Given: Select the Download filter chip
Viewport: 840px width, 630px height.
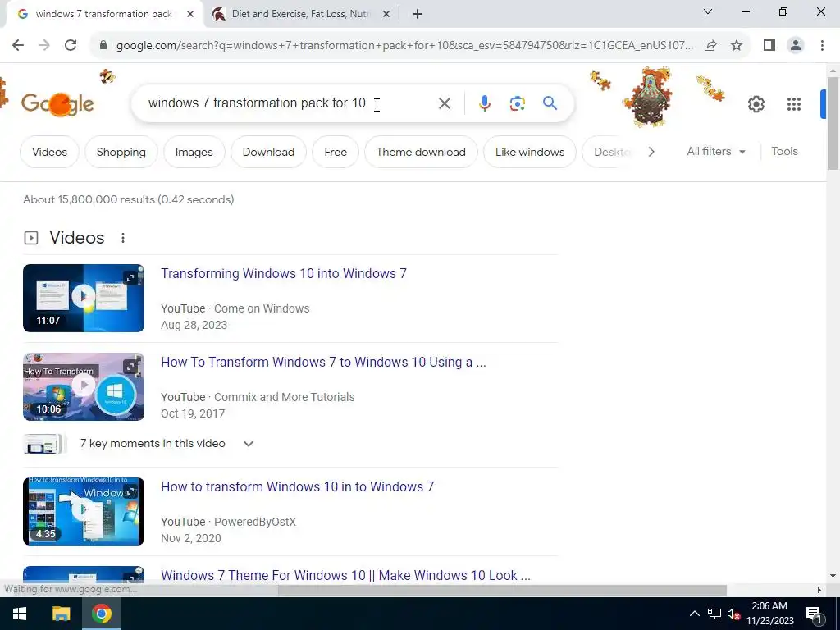Looking at the screenshot, I should (x=268, y=152).
